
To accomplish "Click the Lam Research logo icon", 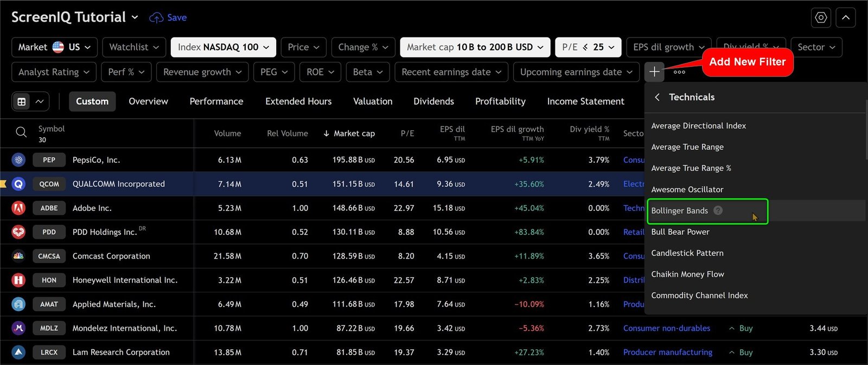I will [18, 352].
